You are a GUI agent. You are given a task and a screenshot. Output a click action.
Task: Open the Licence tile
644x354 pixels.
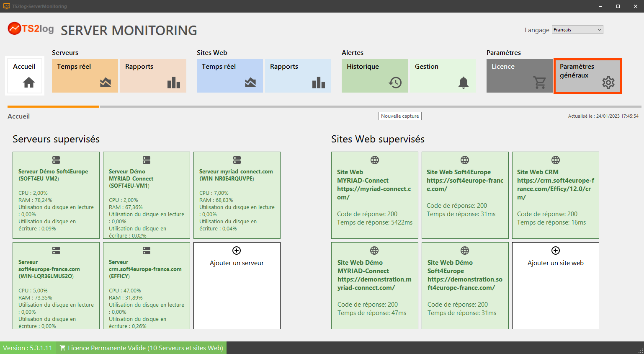click(x=520, y=76)
